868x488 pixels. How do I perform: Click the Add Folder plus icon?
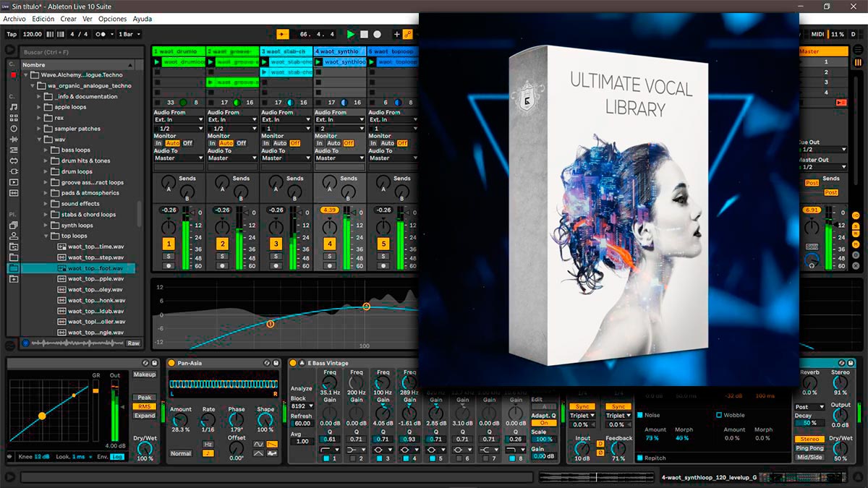14,278
